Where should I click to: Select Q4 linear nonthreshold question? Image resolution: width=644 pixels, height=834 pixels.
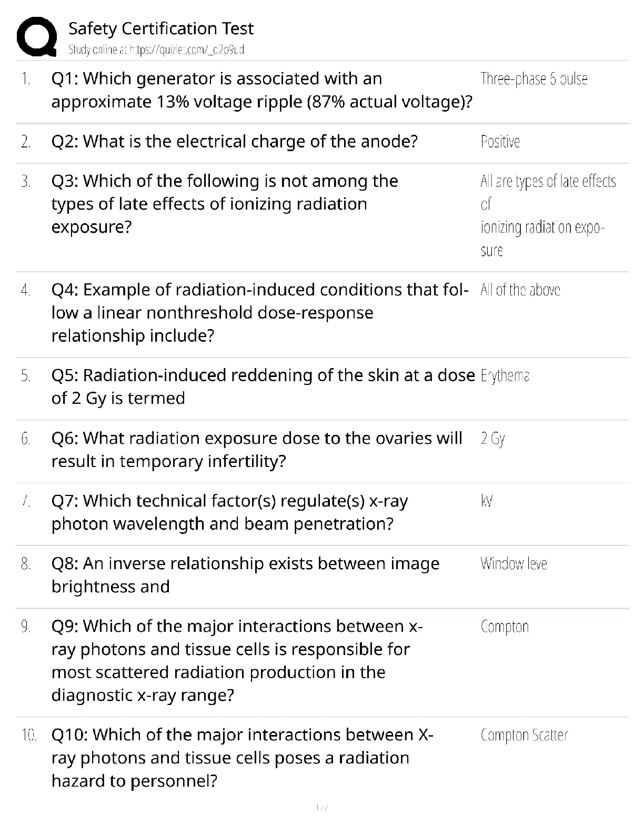click(259, 313)
